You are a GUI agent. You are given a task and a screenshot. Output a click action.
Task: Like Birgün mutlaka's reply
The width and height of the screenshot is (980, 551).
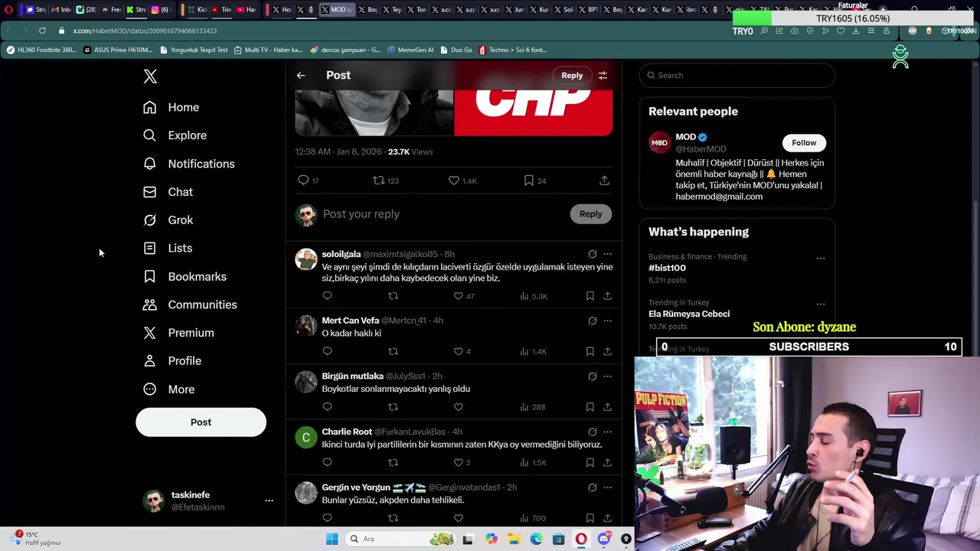[458, 407]
